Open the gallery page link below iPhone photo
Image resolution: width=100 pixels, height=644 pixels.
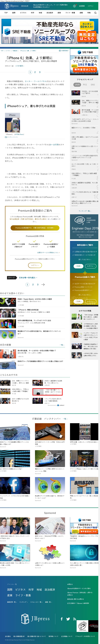(x=11, y=137)
